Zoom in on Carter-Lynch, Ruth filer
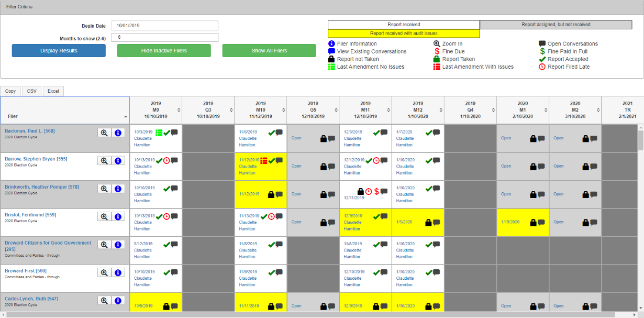 pos(104,300)
